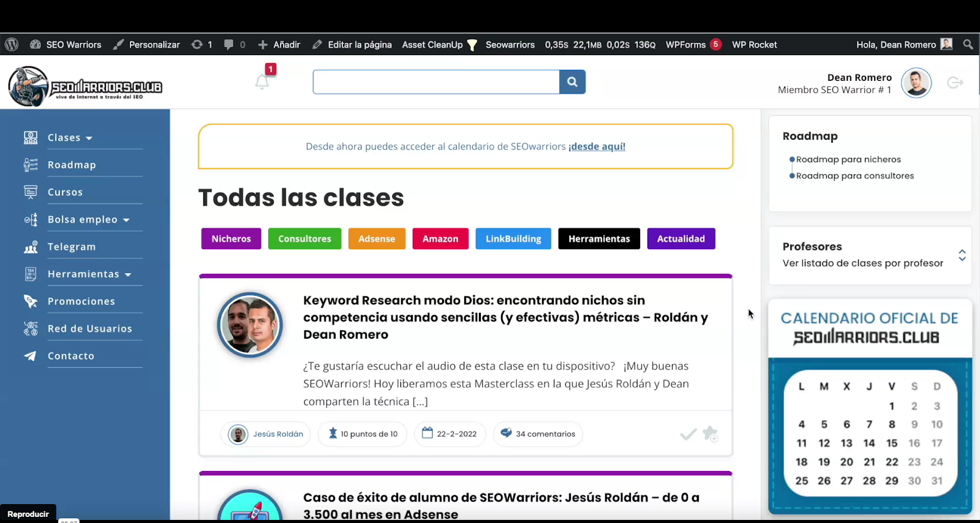The width and height of the screenshot is (980, 523).
Task: Open Telegram in the sidebar
Action: (72, 247)
